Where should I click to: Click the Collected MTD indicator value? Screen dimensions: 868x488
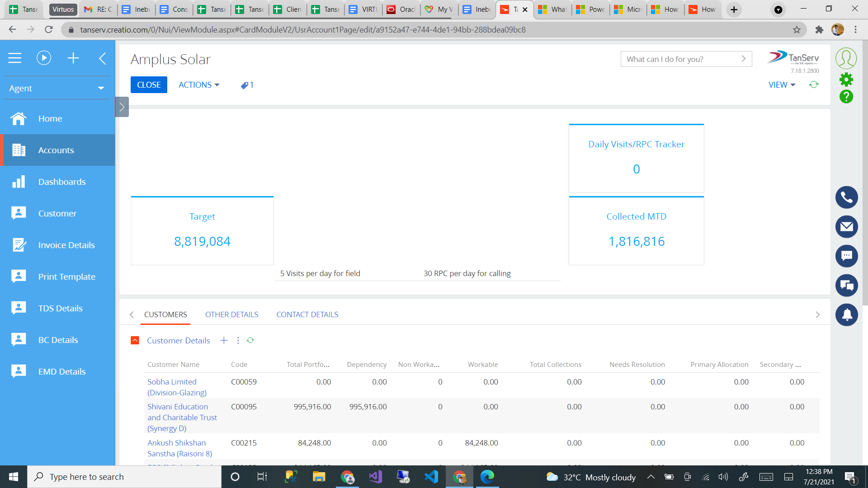pyautogui.click(x=637, y=241)
